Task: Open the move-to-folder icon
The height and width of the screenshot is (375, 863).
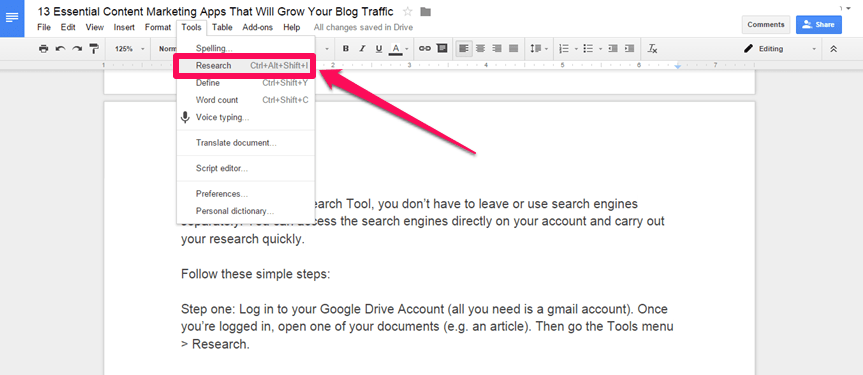Action: (425, 12)
